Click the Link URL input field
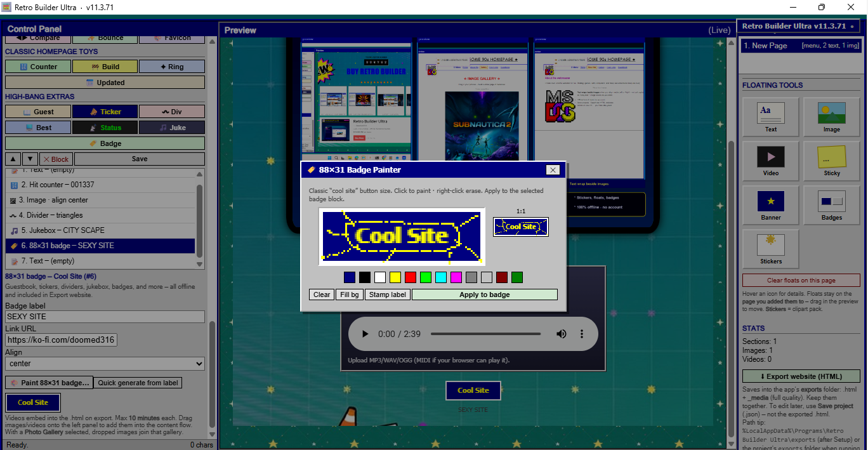Screen dimensions: 868x450 [62, 340]
